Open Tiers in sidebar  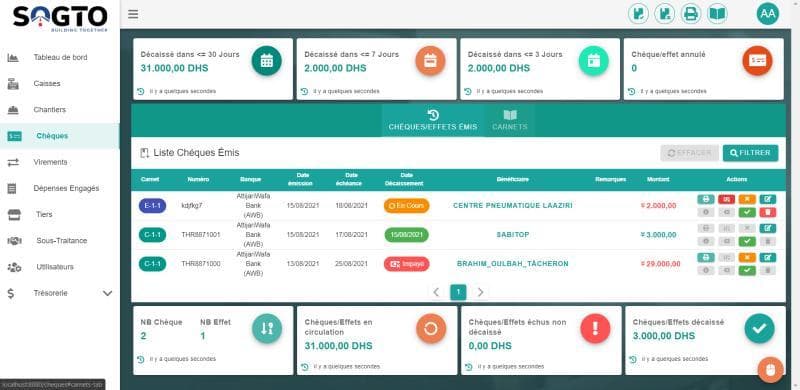pyautogui.click(x=60, y=214)
